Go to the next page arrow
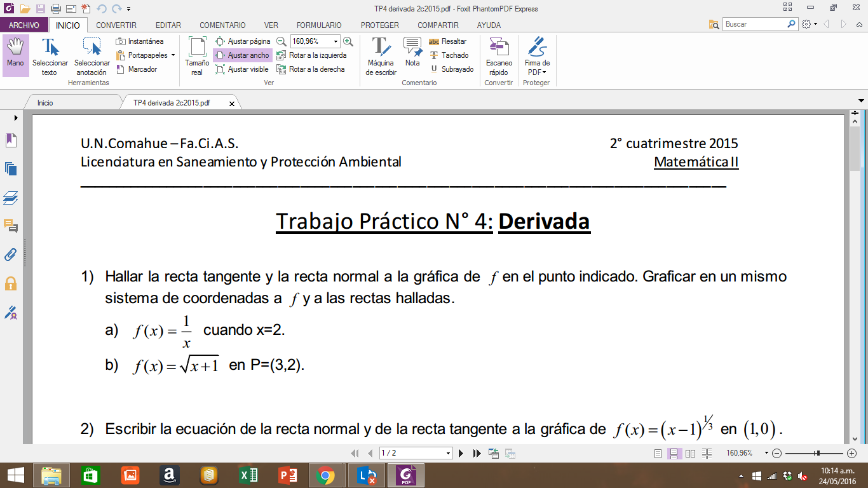 pyautogui.click(x=461, y=453)
